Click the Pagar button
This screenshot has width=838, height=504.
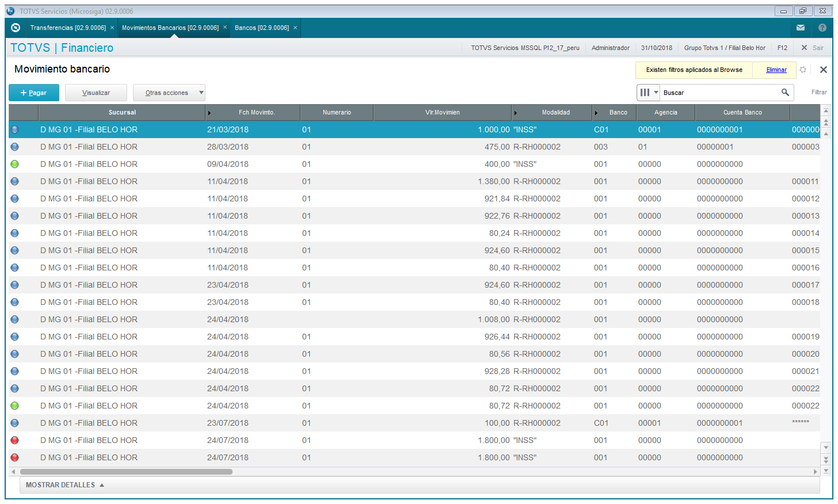(x=34, y=93)
